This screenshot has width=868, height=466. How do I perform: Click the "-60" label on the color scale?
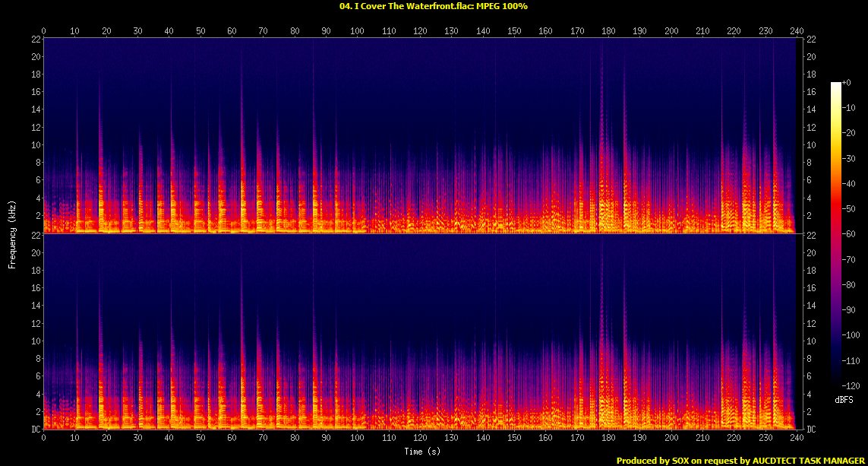click(848, 234)
